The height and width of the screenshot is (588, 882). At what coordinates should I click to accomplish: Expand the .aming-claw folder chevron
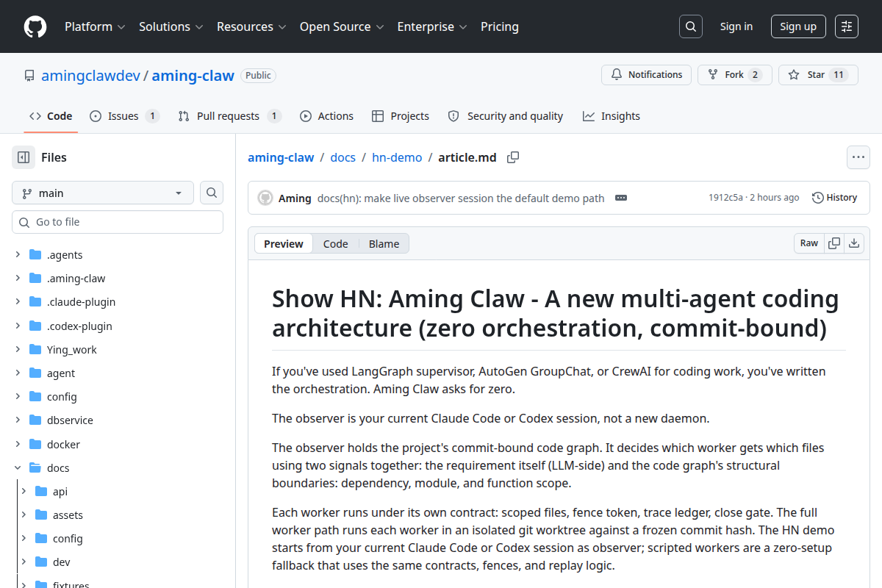pyautogui.click(x=18, y=279)
